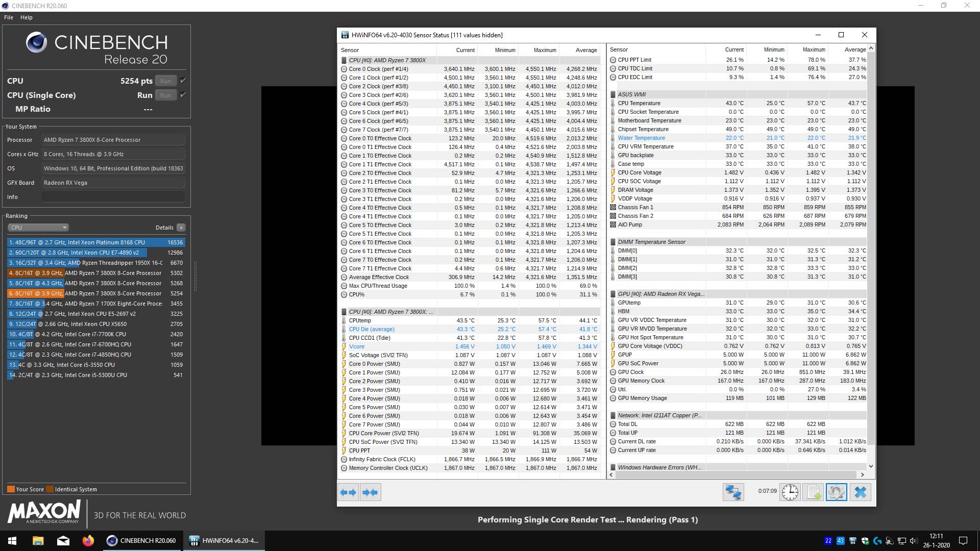The width and height of the screenshot is (980, 551).
Task: Toggle the CPU test checkbox
Action: pyautogui.click(x=183, y=81)
